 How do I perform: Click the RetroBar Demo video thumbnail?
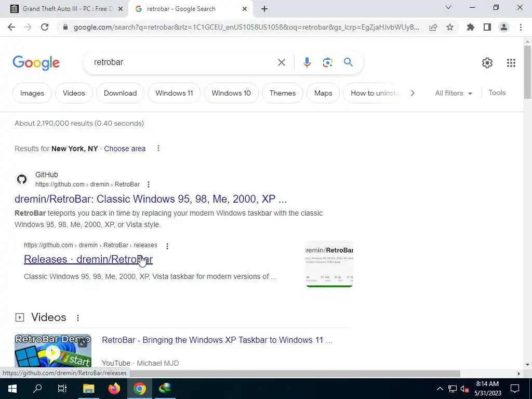tap(53, 351)
